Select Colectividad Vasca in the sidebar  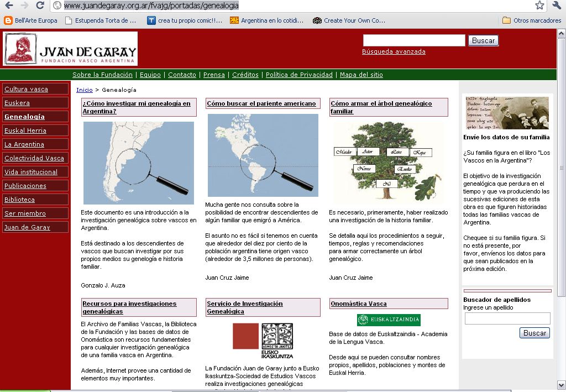pyautogui.click(x=35, y=158)
